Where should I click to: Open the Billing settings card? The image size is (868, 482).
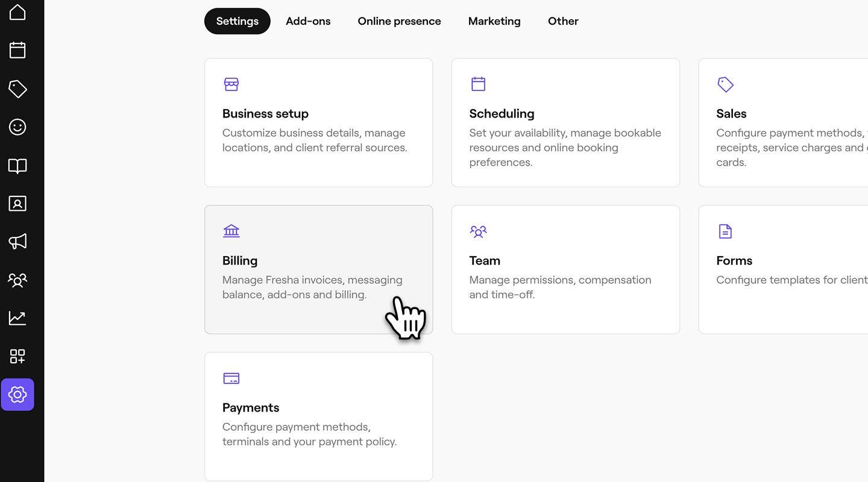tap(318, 269)
